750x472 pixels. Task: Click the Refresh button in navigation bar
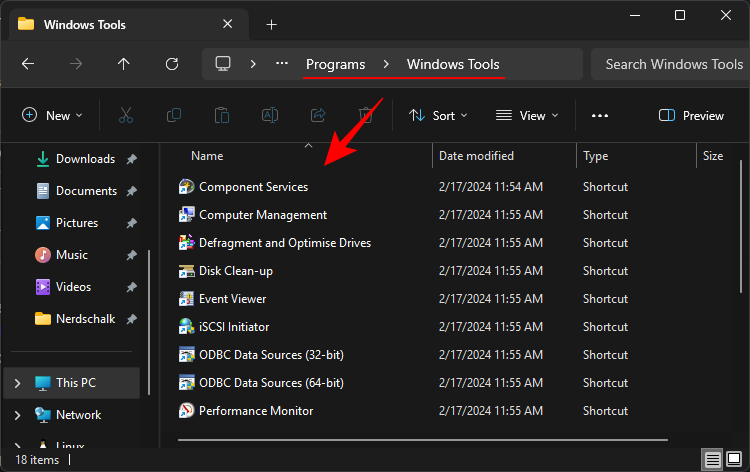172,64
